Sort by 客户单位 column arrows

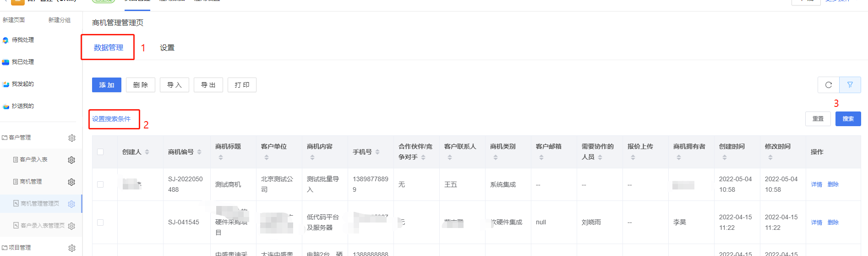point(267,157)
